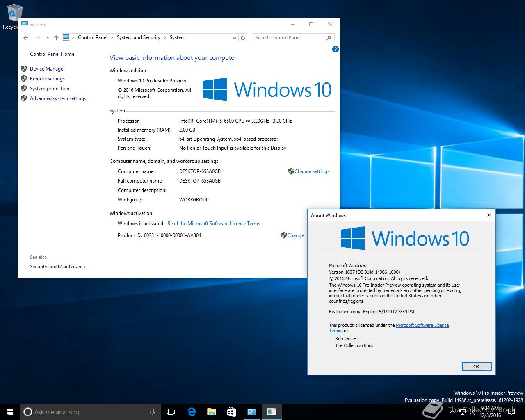Click 64-bit Operating System system type value
This screenshot has width=525, height=420.
(228, 139)
